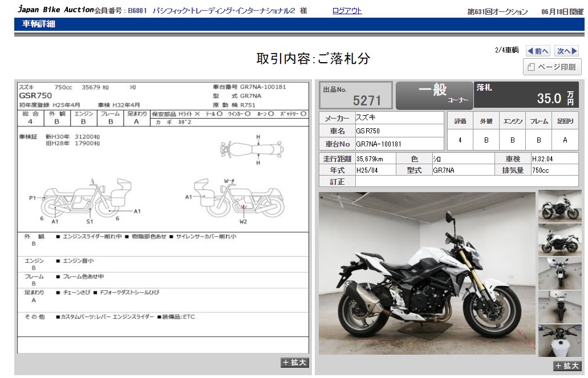Click the 車検証 mileage record on sheet

pyautogui.click(x=60, y=140)
